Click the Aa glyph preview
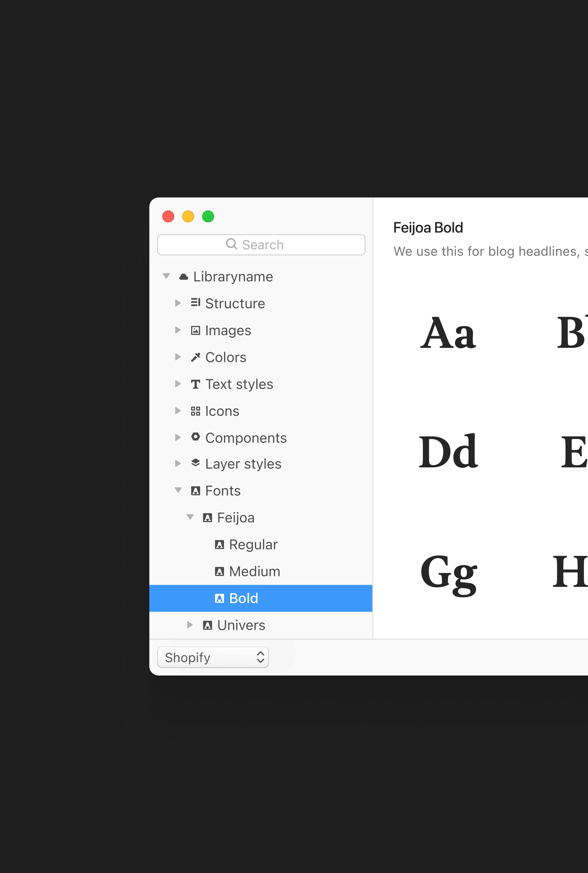Screen dimensions: 588x873 448,333
